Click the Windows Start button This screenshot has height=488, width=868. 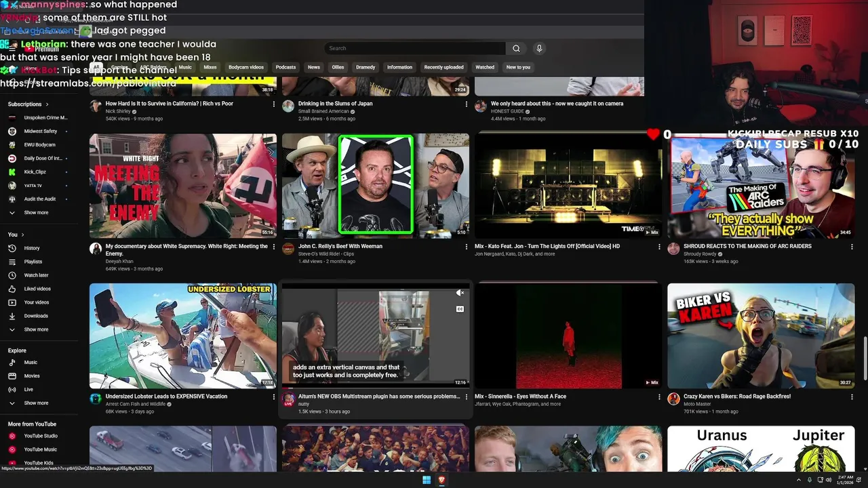(x=427, y=480)
